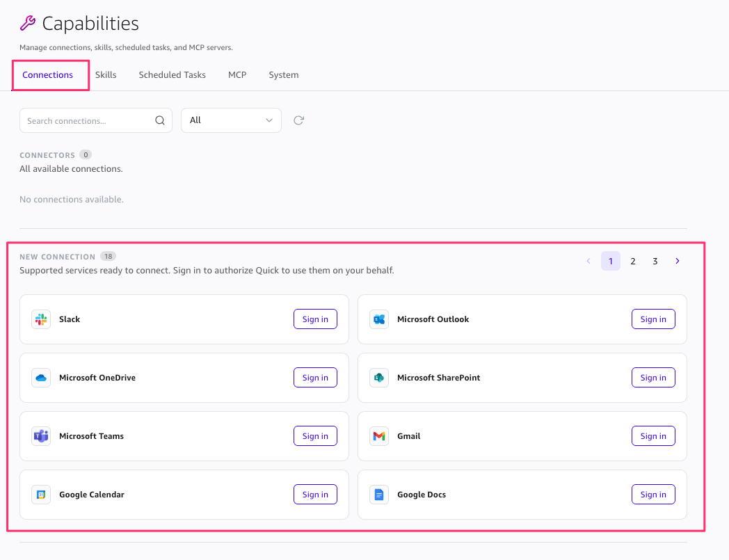Screen dimensions: 729x560
Task: Sign in to Microsoft Outlook
Action: (x=653, y=319)
